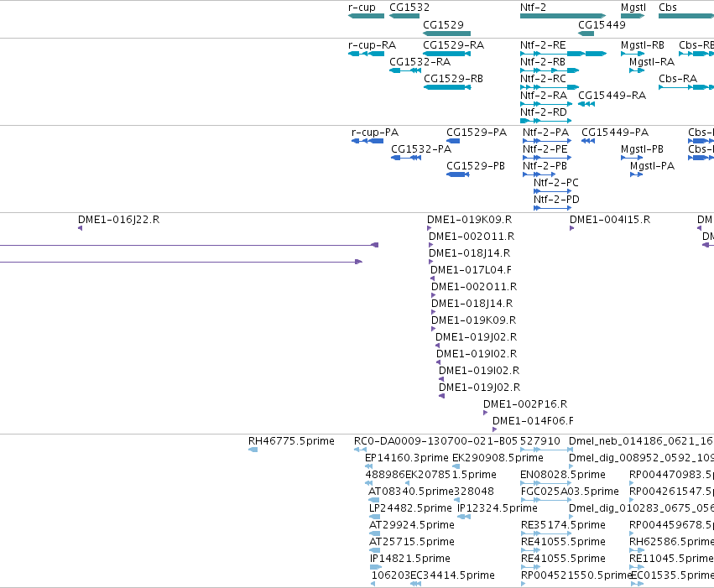Select protein Ntf-2-PD
Viewport: 714px width, 588px height.
[x=556, y=200]
